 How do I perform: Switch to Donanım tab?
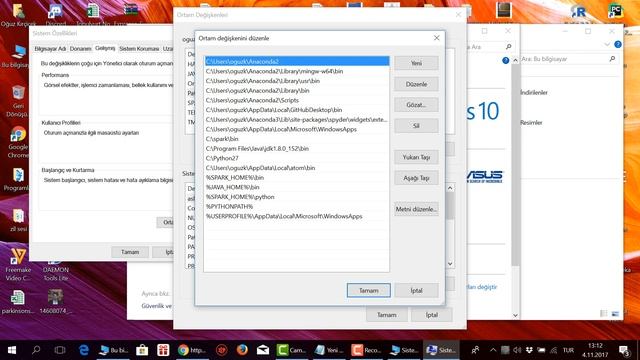[x=80, y=49]
